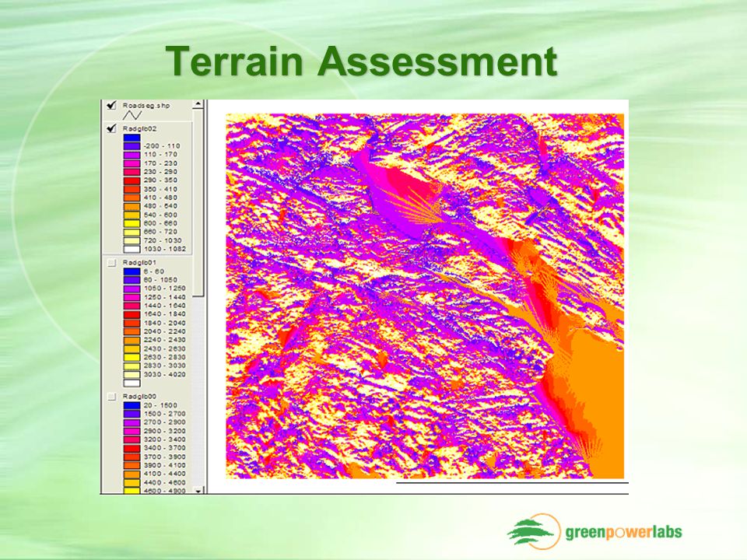This screenshot has width=747, height=560.
Task: Click the Radglb02 swatch for 290 - 350
Action: click(x=132, y=180)
